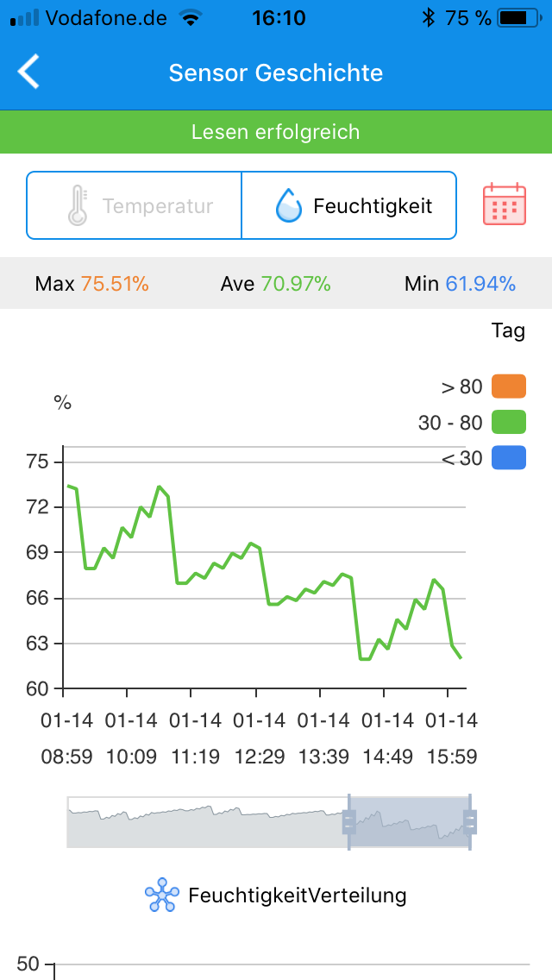
Task: Tap the Bluetooth status icon
Action: coord(428,17)
